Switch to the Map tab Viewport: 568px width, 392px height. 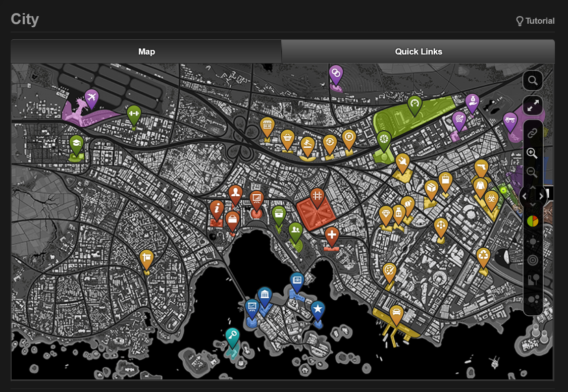point(146,51)
